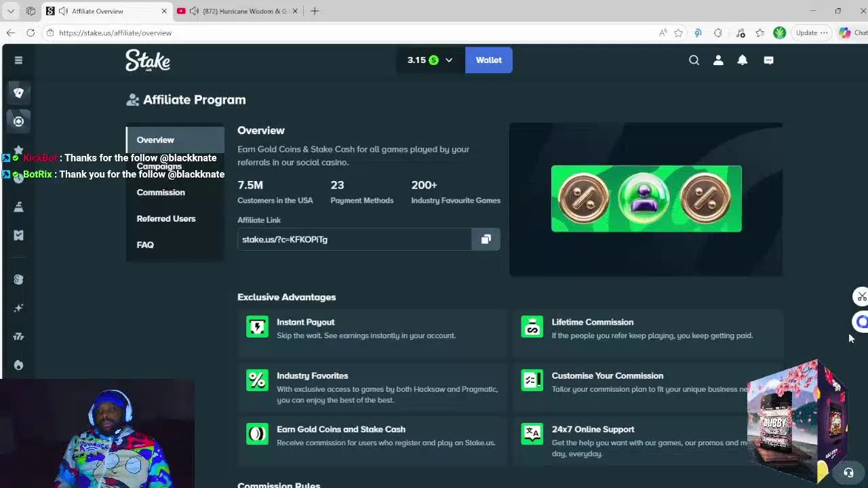Click the Read aloud icon in address bar
The width and height of the screenshot is (868, 488).
click(663, 33)
